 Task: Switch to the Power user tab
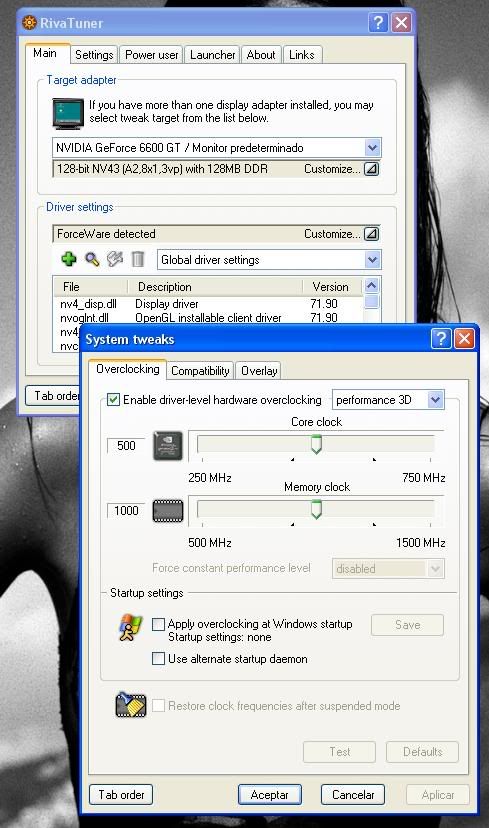(x=152, y=55)
